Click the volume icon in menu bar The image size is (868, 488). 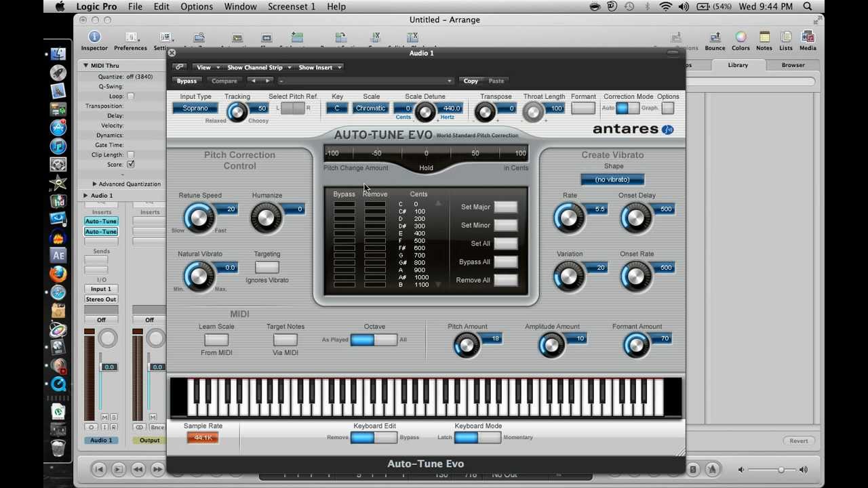pyautogui.click(x=684, y=6)
